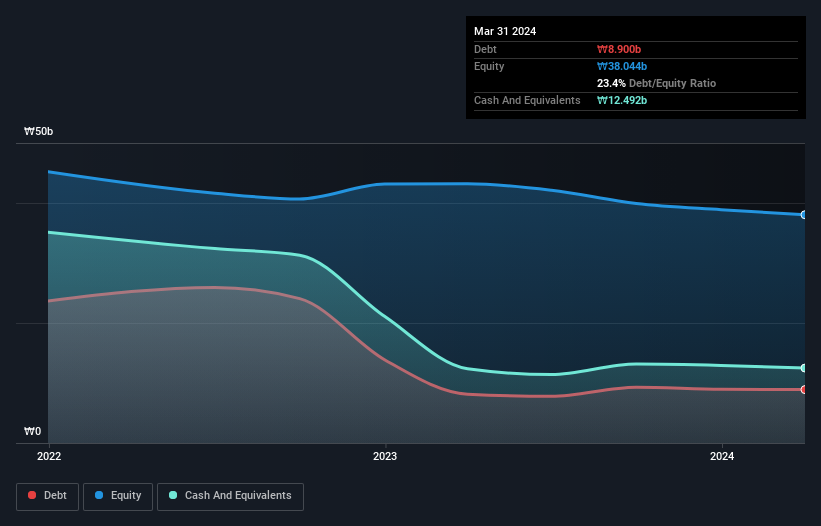The height and width of the screenshot is (526, 821).
Task: Click the Debt label in tooltip
Action: click(x=485, y=49)
